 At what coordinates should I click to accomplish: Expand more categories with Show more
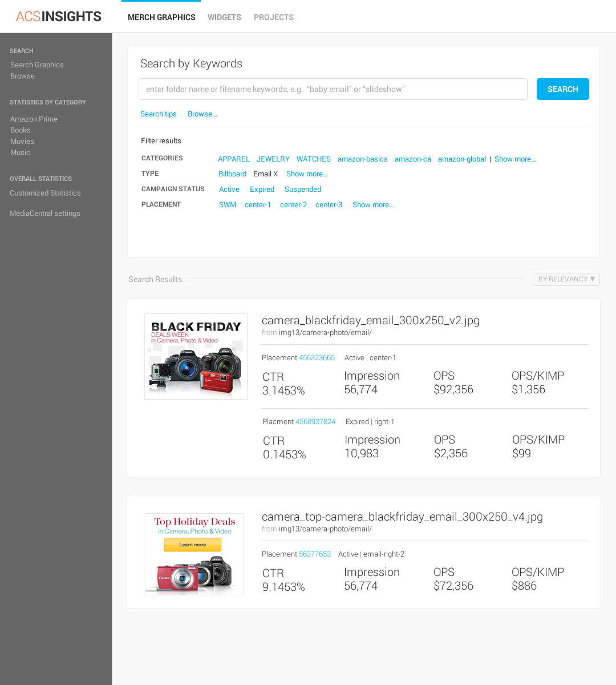515,159
